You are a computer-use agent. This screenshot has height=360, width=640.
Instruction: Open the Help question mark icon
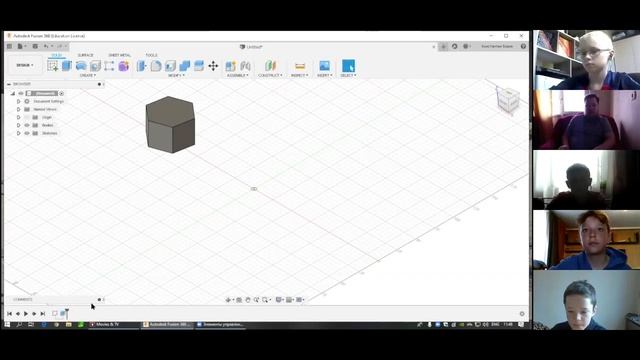[523, 47]
